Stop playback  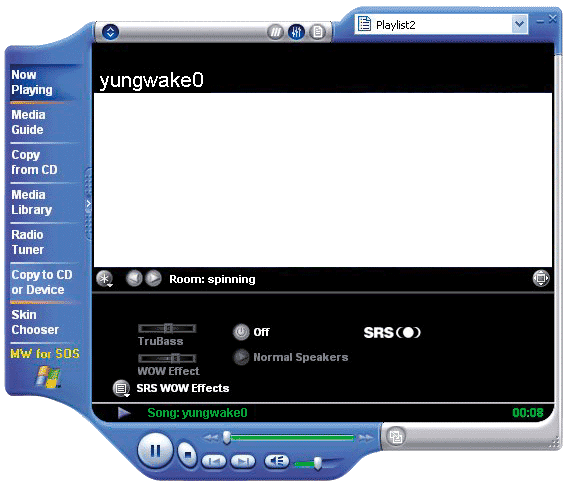coord(187,454)
